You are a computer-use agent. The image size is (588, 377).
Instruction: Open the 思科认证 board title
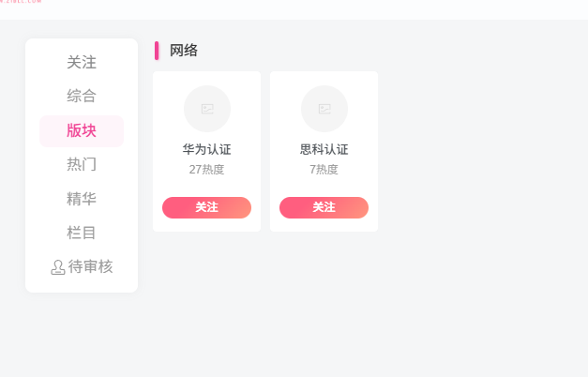coord(324,149)
